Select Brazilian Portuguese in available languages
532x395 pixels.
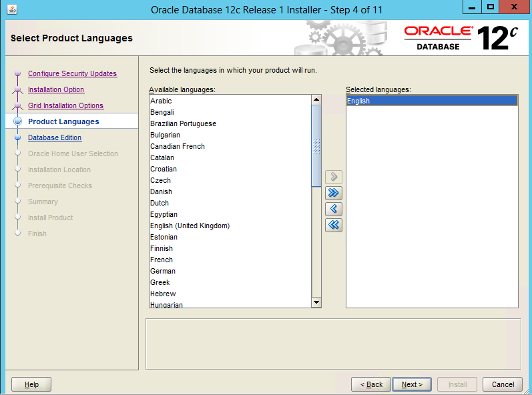point(183,123)
